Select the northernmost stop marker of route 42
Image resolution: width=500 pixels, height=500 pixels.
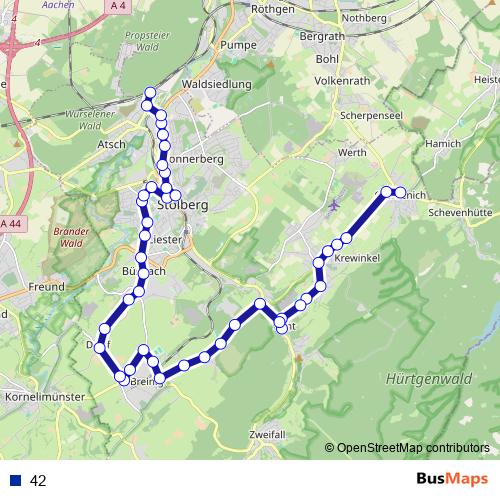[150, 92]
